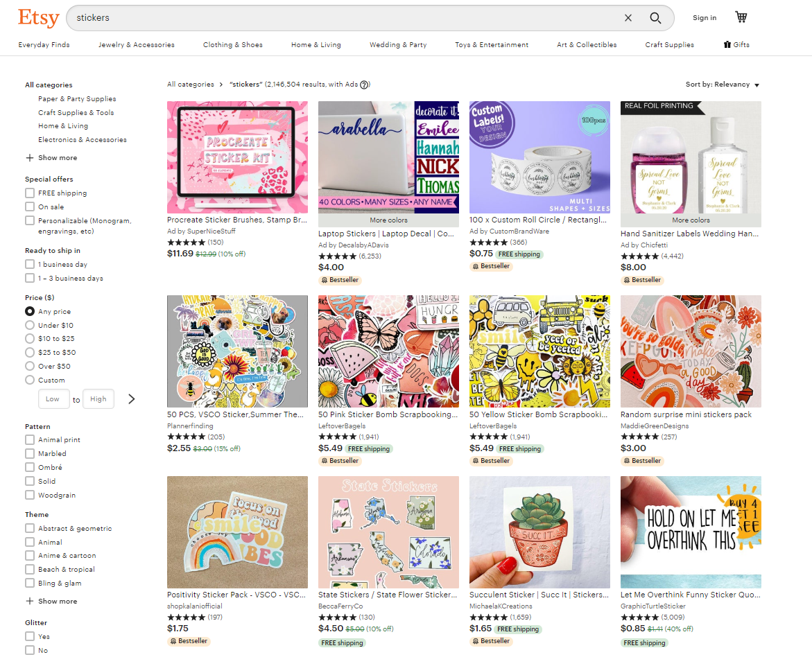812x657 pixels.
Task: Open the Ads help question mark icon
Action: pos(364,85)
